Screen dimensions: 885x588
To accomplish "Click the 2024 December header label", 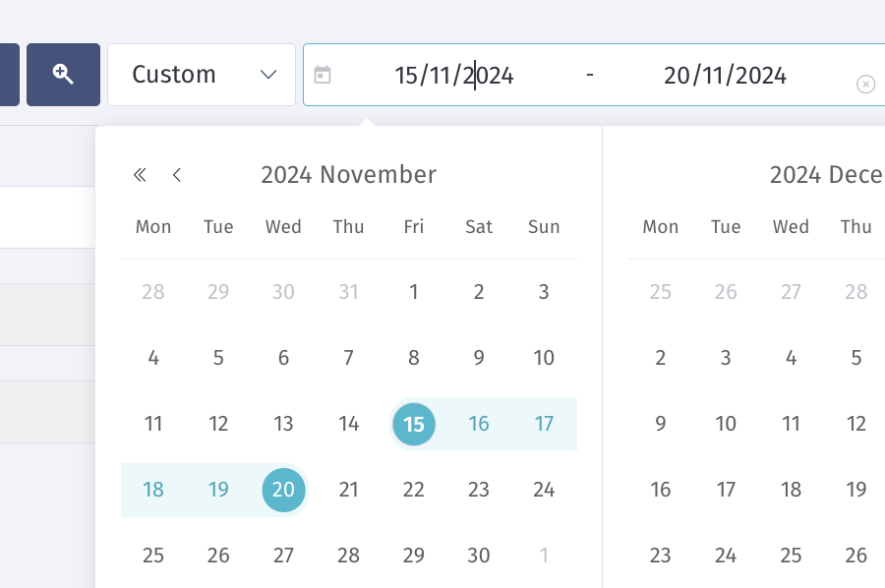I will pos(827,175).
